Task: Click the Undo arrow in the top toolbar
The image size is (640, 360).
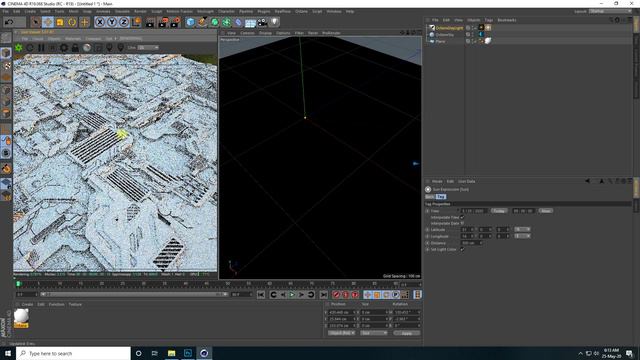Action: [x=9, y=22]
